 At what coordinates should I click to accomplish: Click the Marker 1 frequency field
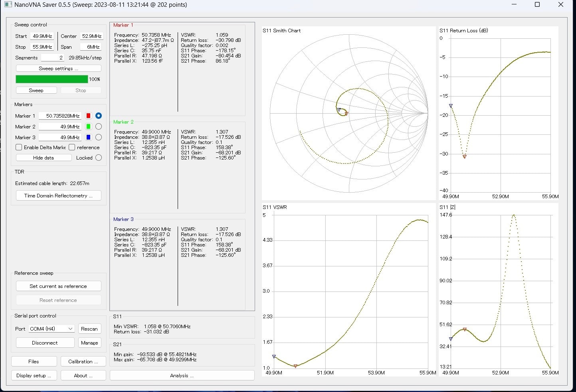pos(60,116)
